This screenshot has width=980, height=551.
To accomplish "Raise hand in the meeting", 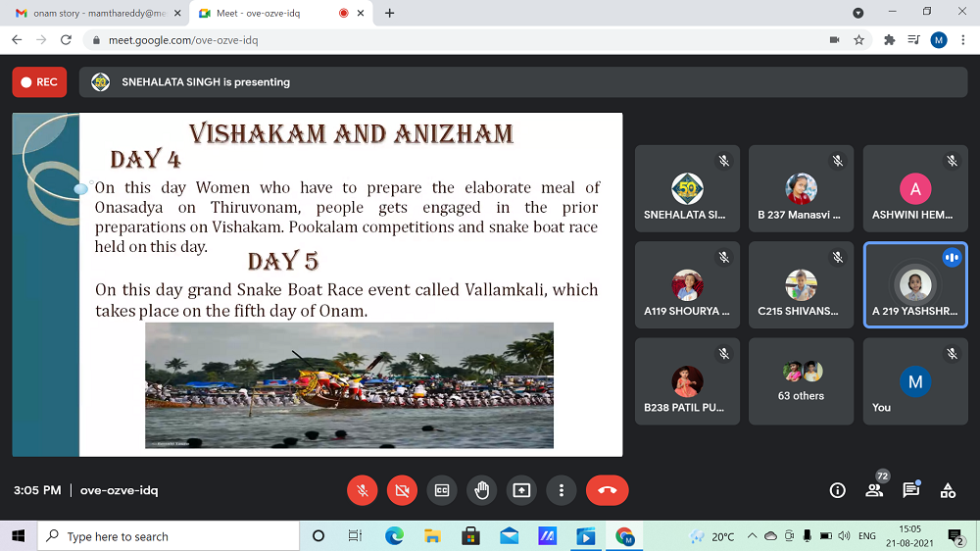I will coord(481,490).
